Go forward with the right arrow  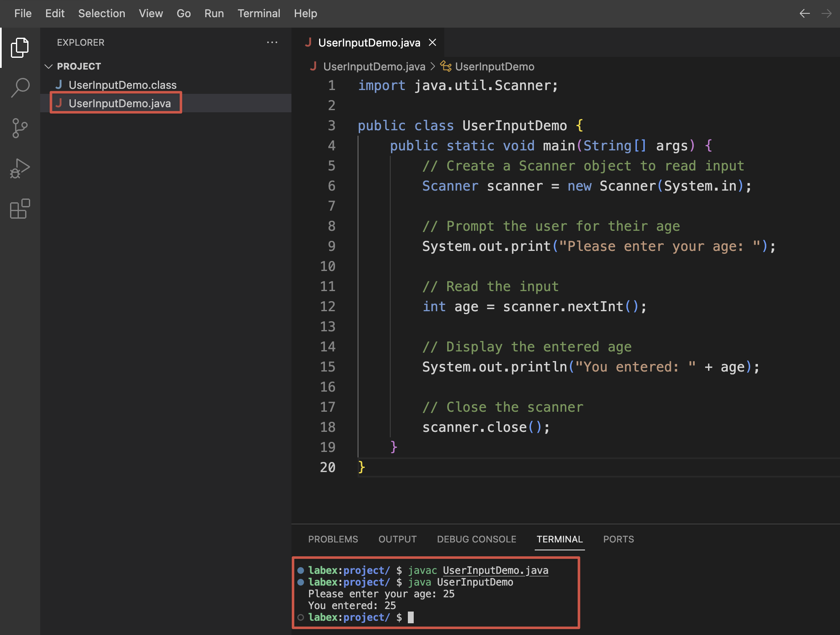tap(826, 13)
